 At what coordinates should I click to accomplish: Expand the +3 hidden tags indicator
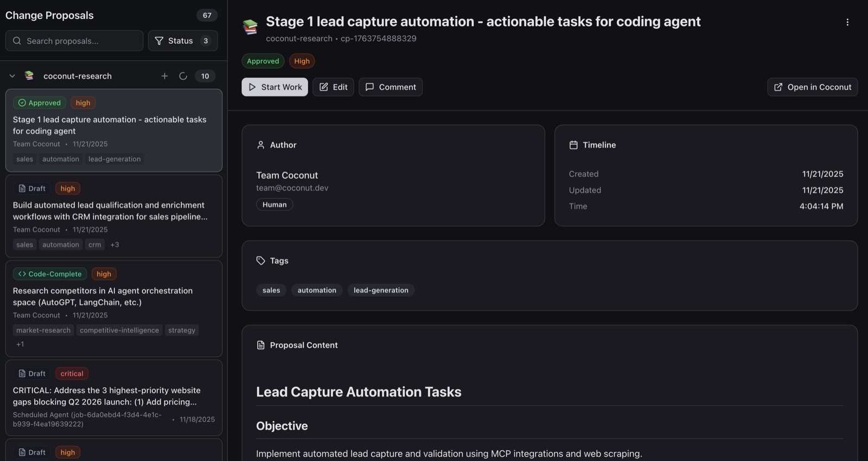pyautogui.click(x=114, y=245)
